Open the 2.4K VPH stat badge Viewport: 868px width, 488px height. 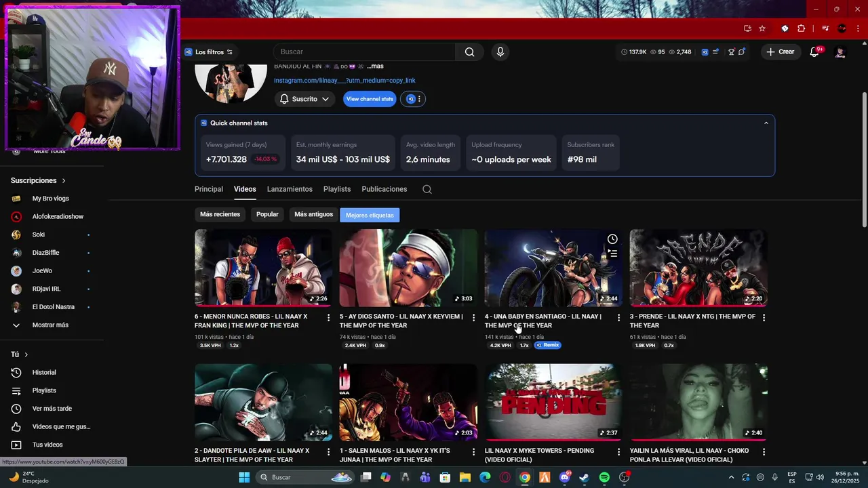pos(355,346)
